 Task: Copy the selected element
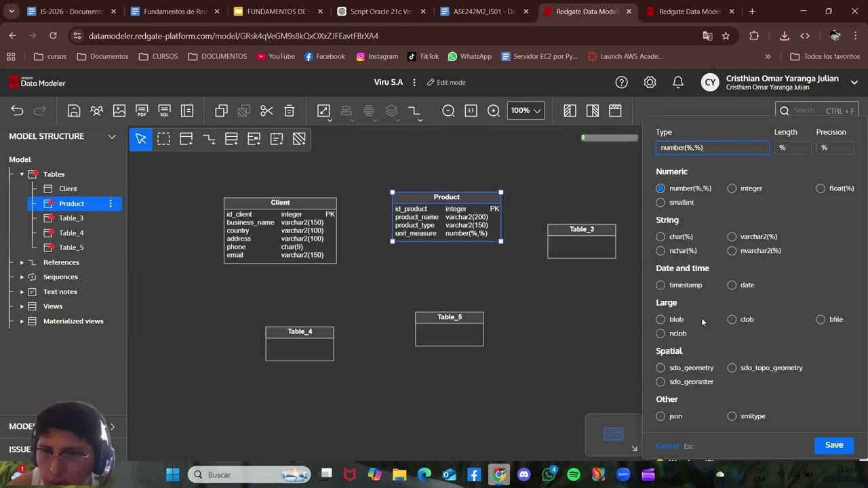221,110
